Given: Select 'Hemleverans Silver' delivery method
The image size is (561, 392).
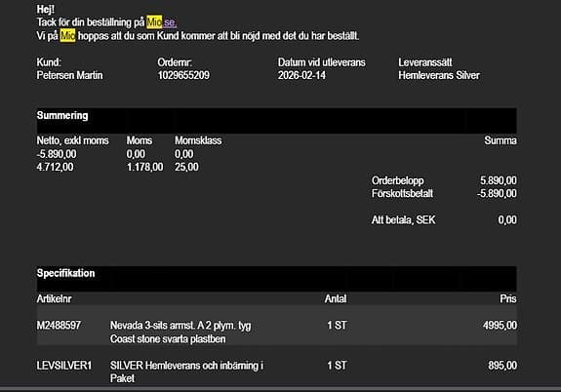Looking at the screenshot, I should [439, 75].
